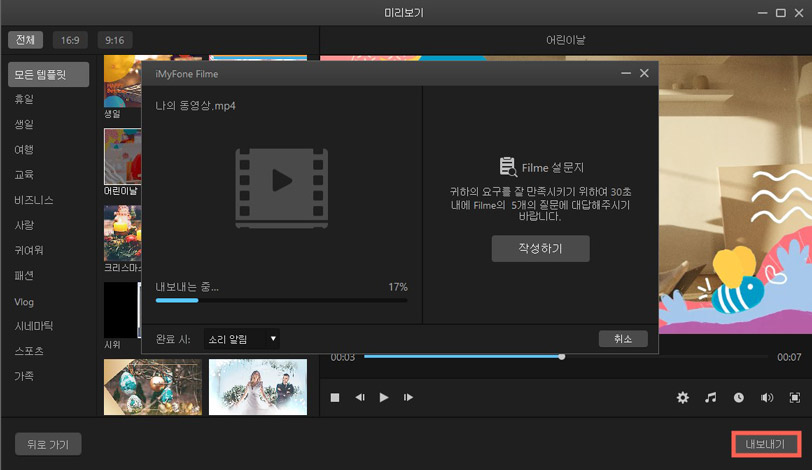Image resolution: width=812 pixels, height=470 pixels.
Task: Minimize the iMyFone Filme export dialog
Action: pyautogui.click(x=626, y=74)
